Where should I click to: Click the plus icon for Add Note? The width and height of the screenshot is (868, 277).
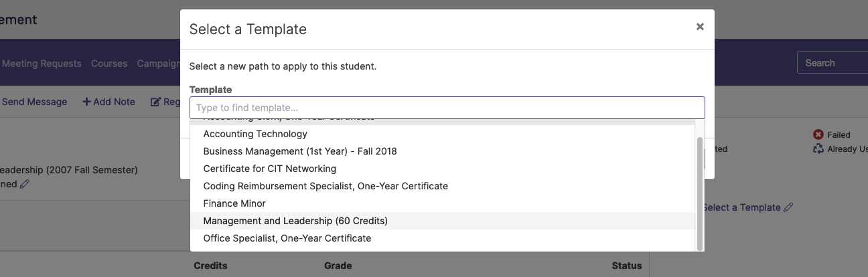click(86, 102)
